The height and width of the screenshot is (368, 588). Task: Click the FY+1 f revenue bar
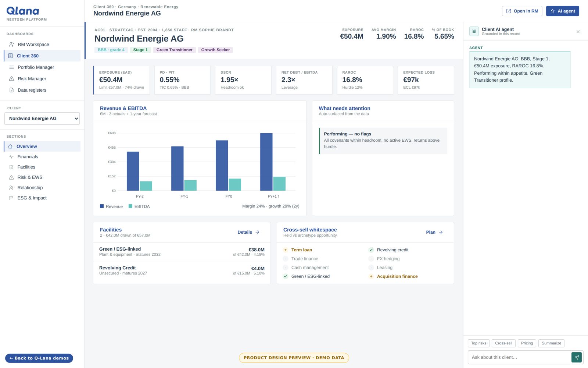pyautogui.click(x=266, y=162)
